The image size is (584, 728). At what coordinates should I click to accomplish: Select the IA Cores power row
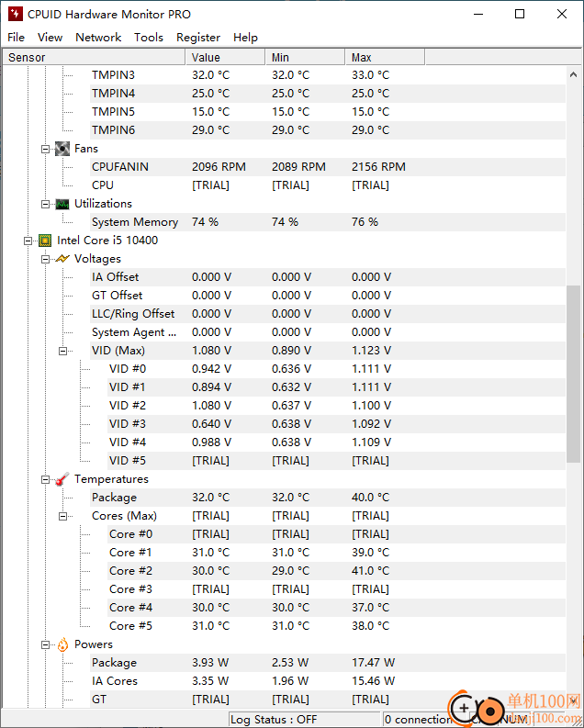coord(328,680)
